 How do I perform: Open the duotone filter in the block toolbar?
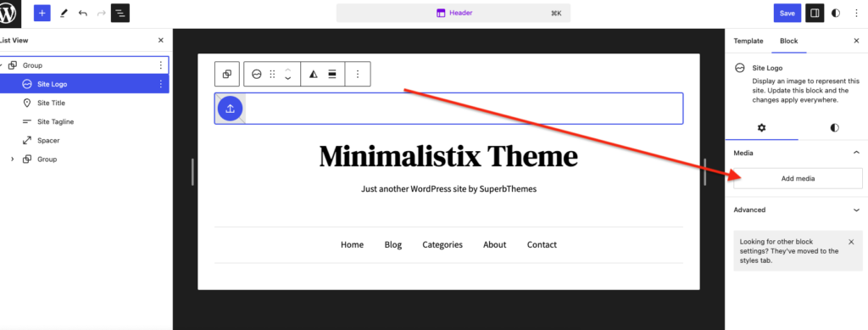point(314,74)
